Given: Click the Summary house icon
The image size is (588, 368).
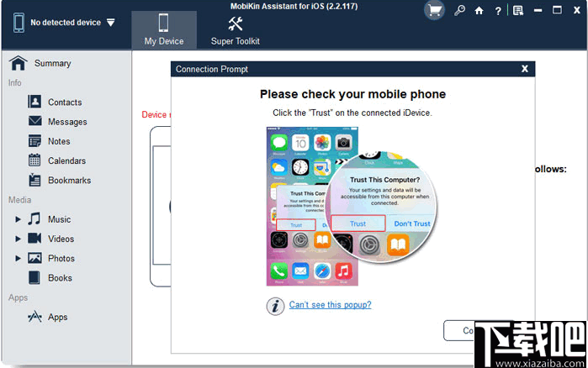Looking at the screenshot, I should tap(18, 63).
